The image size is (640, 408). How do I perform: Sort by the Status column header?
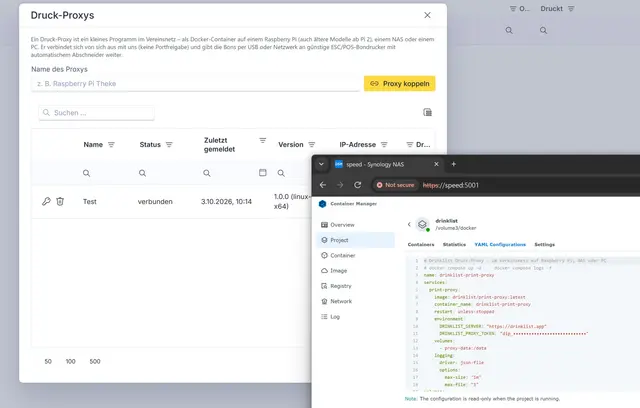click(150, 144)
